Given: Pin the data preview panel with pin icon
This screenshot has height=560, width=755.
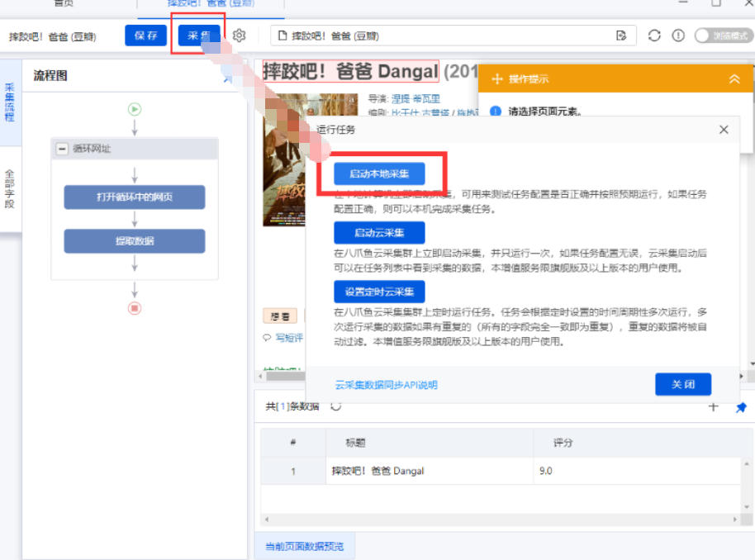Looking at the screenshot, I should (741, 407).
